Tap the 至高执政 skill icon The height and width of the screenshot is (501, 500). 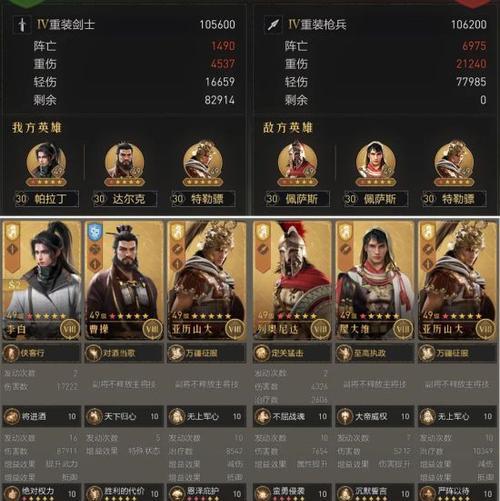point(344,353)
